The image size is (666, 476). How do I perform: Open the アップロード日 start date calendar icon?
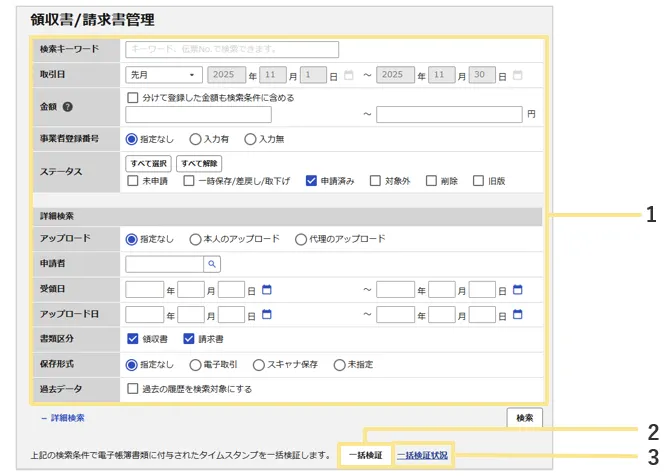click(267, 314)
